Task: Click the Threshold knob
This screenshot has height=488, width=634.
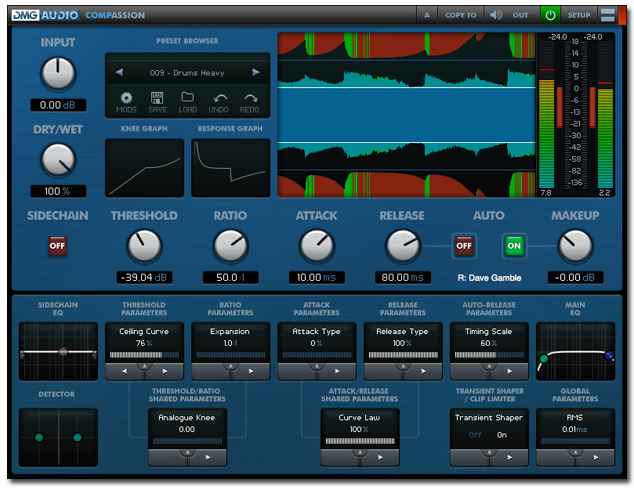Action: (144, 246)
